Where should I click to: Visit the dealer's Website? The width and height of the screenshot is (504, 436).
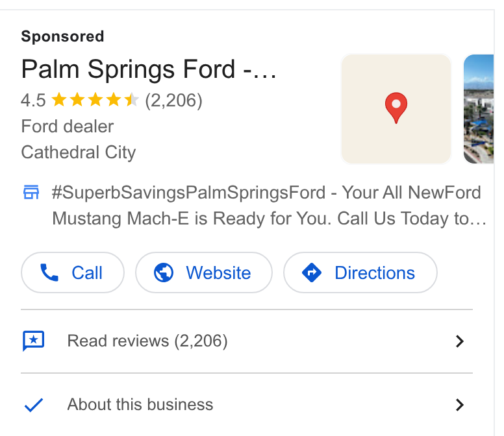tap(204, 272)
